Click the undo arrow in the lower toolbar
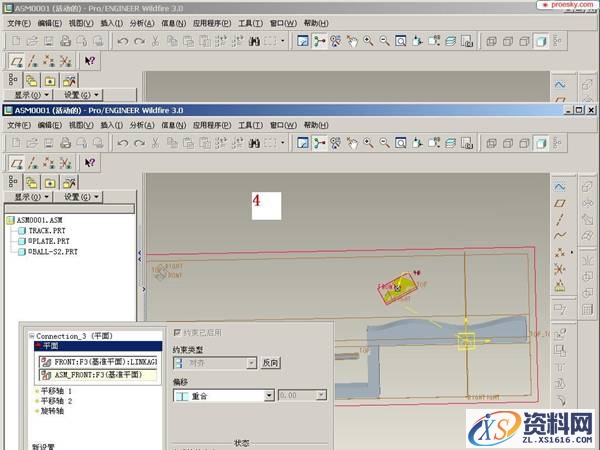 tap(122, 143)
